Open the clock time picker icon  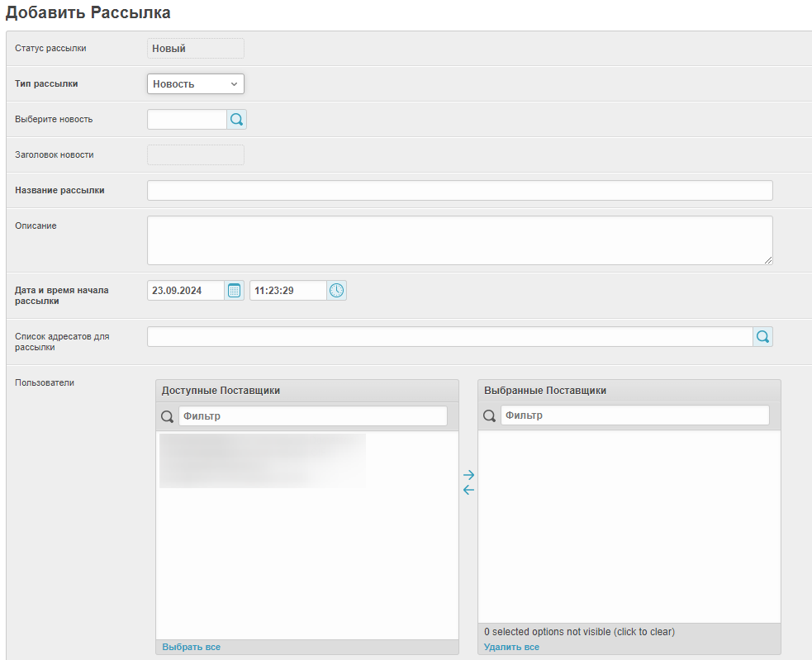pyautogui.click(x=336, y=290)
